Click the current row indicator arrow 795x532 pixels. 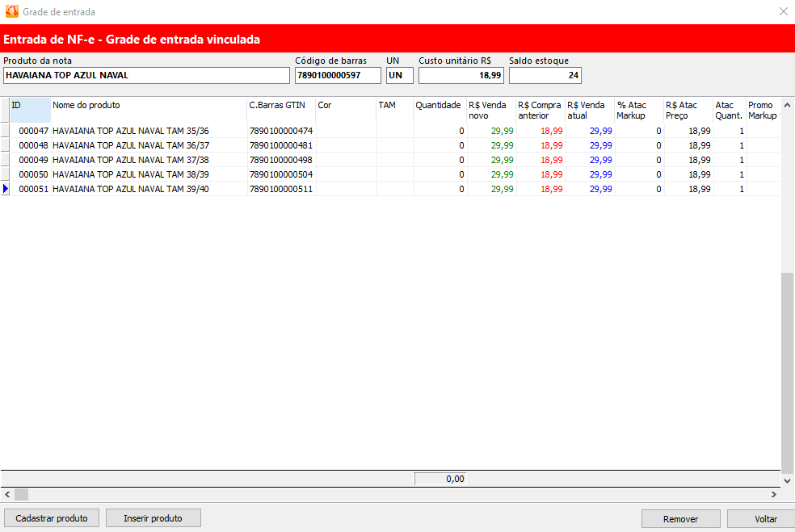[5, 189]
